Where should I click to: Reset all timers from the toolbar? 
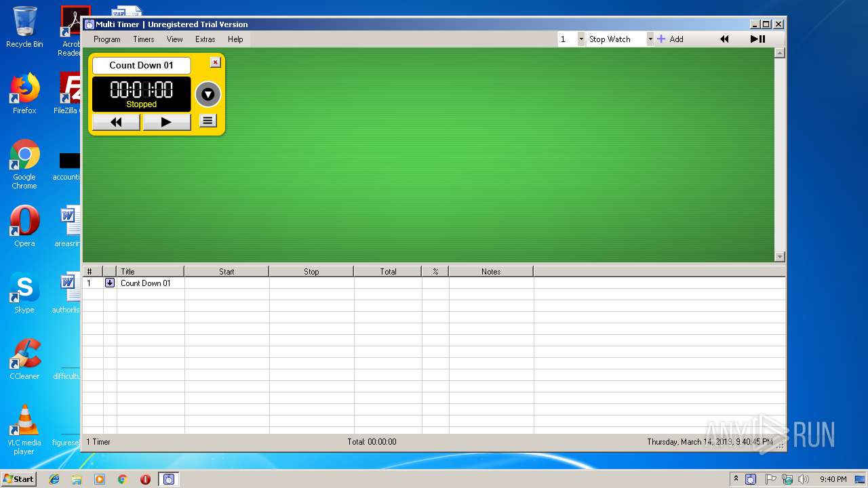(x=724, y=39)
